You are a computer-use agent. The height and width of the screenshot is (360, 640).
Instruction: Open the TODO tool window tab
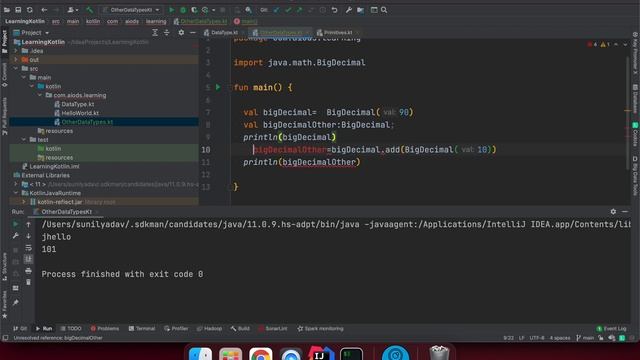click(71, 329)
